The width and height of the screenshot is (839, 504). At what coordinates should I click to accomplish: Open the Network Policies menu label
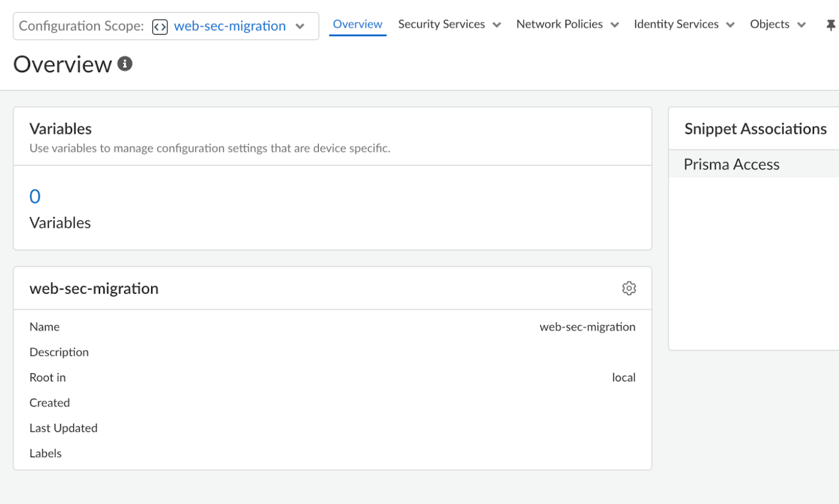(559, 24)
